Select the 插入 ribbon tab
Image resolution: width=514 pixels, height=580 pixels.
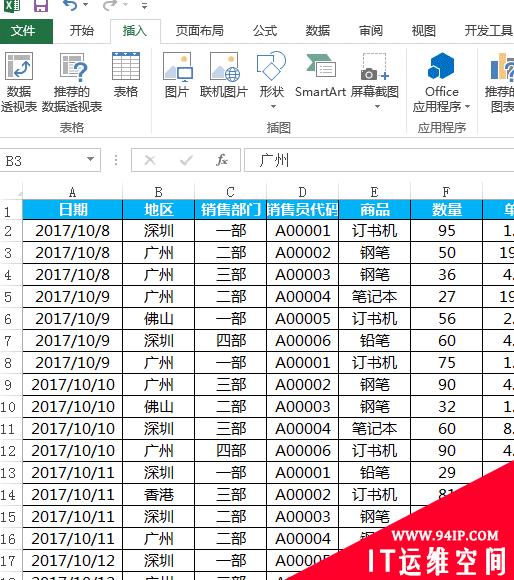pyautogui.click(x=135, y=31)
